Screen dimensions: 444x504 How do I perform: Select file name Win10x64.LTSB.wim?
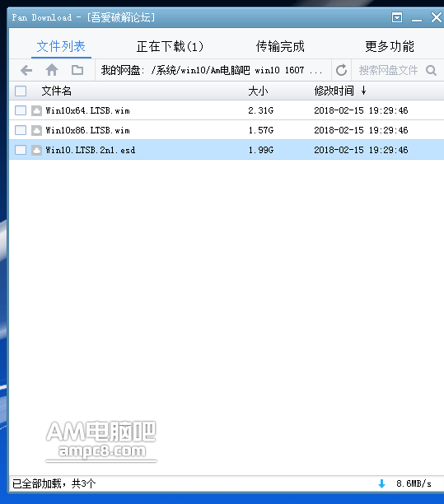point(87,110)
